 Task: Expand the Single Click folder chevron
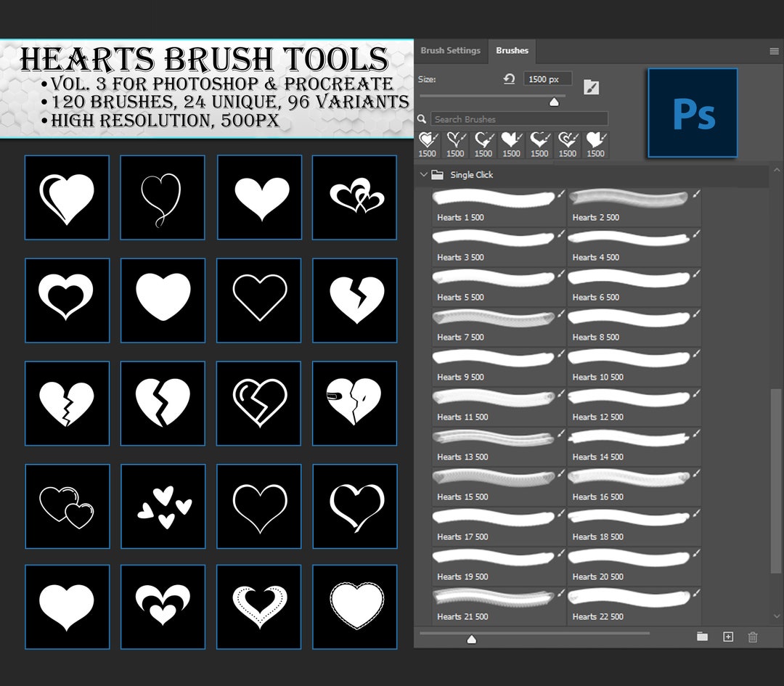(x=424, y=175)
